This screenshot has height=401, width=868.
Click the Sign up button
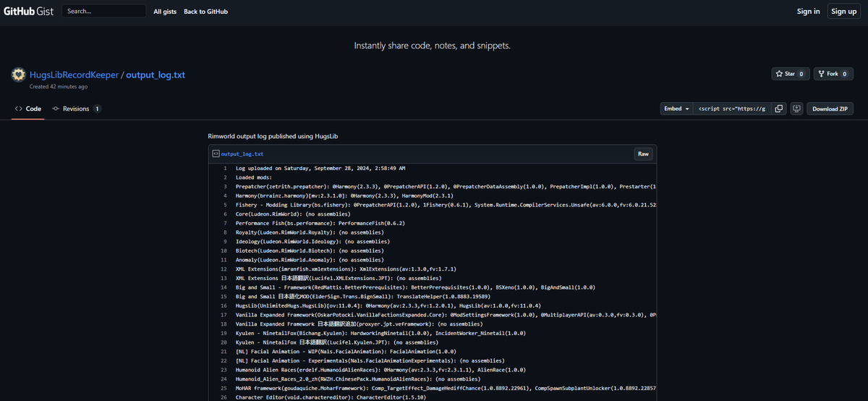click(843, 12)
